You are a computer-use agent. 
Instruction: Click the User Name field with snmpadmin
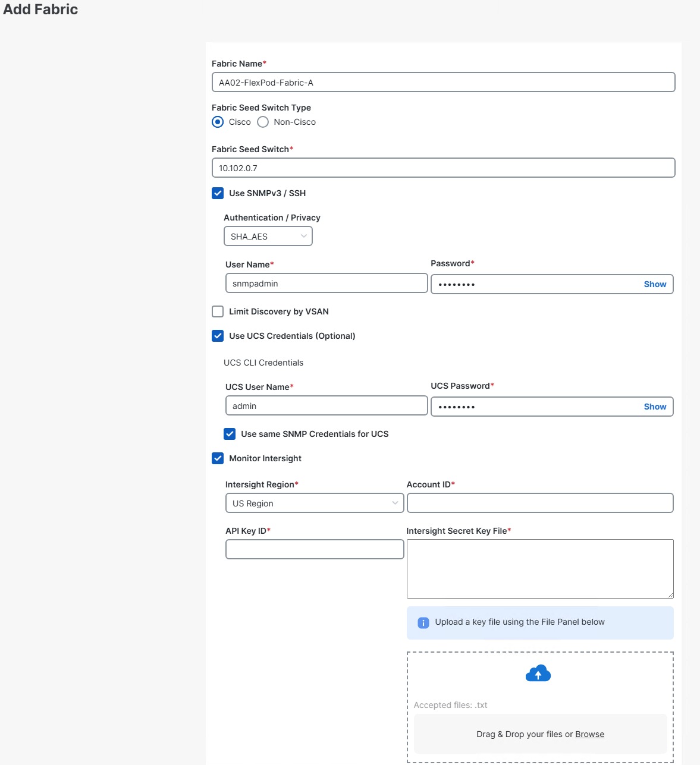coord(327,283)
